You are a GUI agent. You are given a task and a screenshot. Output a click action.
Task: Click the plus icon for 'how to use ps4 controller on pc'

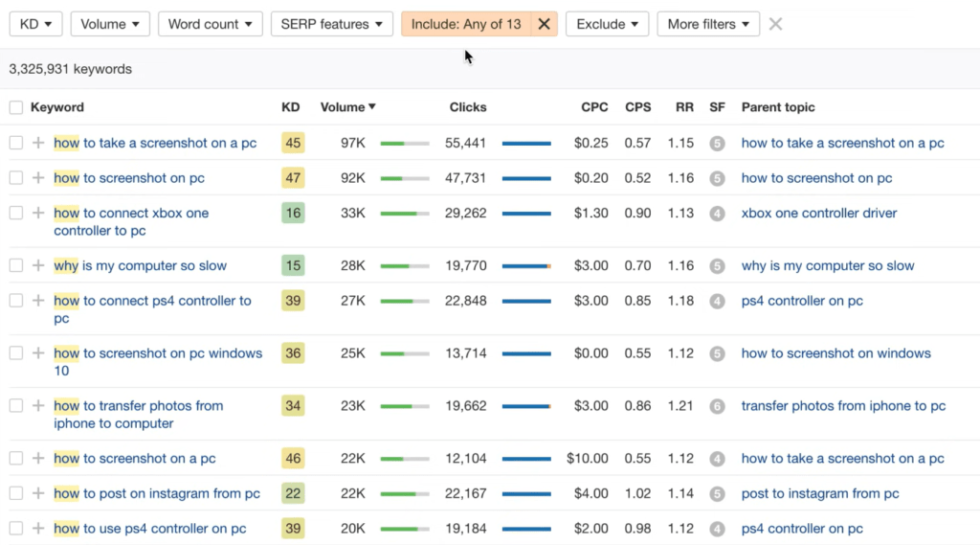point(38,529)
